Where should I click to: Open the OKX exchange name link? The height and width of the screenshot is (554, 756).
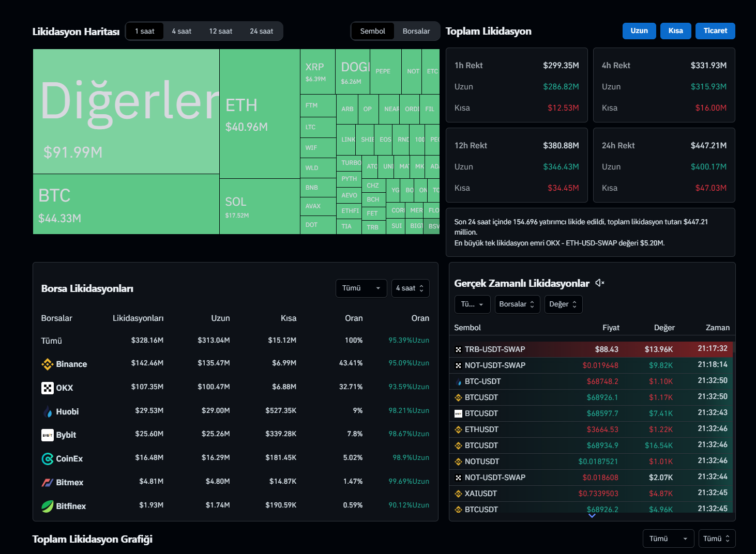65,388
